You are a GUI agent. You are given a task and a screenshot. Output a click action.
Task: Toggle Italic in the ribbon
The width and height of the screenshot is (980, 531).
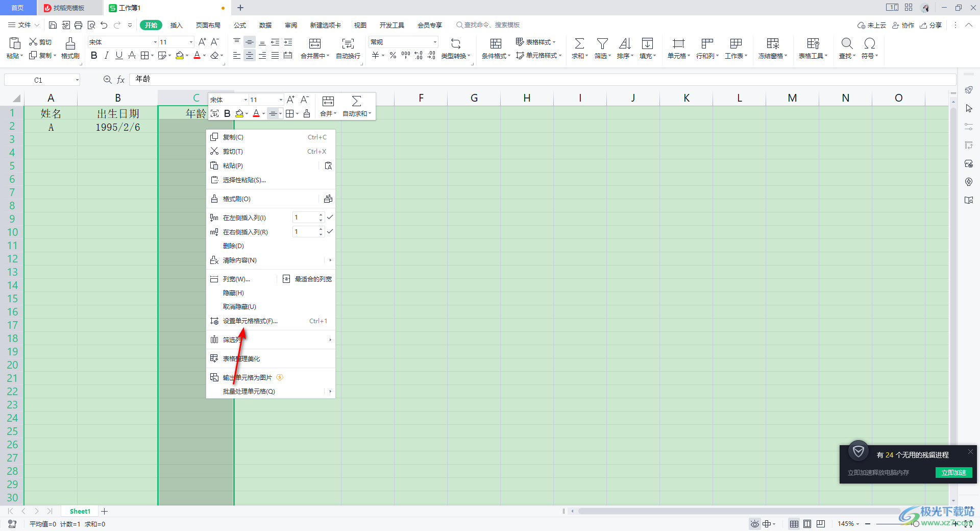[107, 55]
